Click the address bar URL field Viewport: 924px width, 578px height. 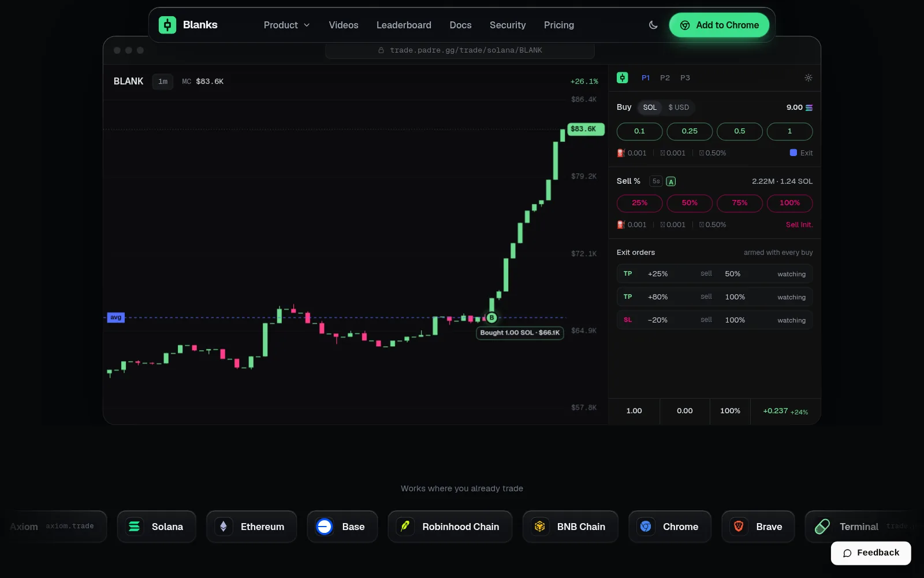click(460, 50)
